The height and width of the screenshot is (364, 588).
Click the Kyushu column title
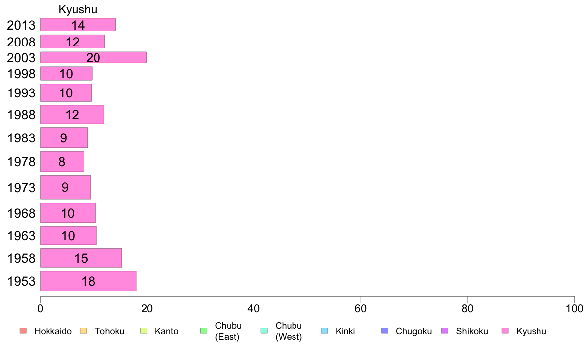[x=78, y=9]
